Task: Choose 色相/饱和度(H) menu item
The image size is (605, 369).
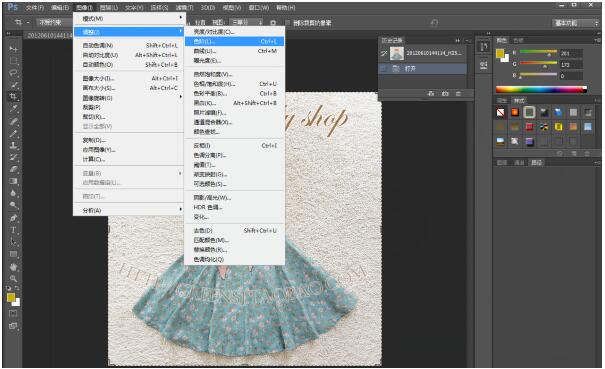Action: click(235, 84)
